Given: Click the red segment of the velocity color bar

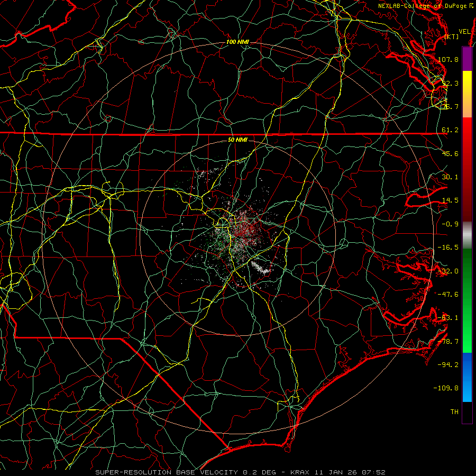Looking at the screenshot, I should point(467,169).
